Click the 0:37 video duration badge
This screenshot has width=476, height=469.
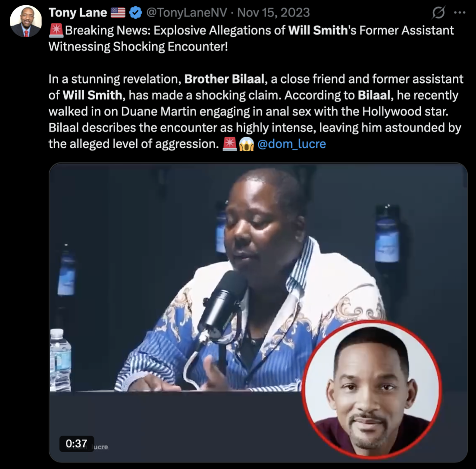click(76, 444)
